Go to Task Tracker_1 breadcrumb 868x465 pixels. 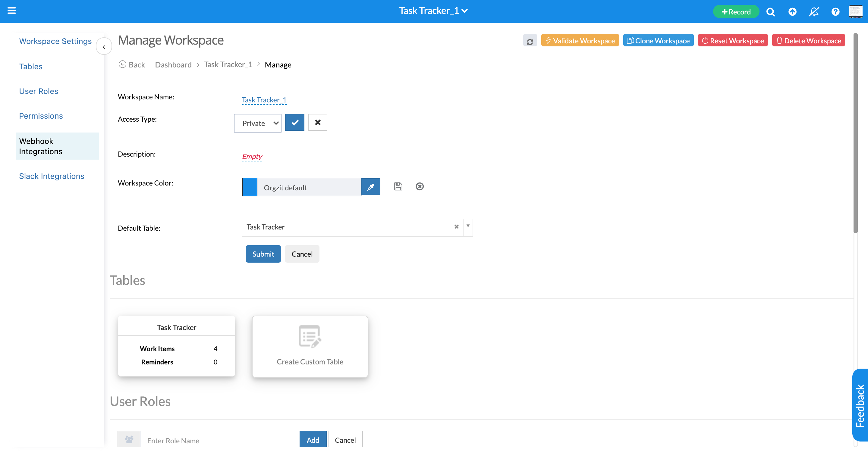[x=228, y=64]
